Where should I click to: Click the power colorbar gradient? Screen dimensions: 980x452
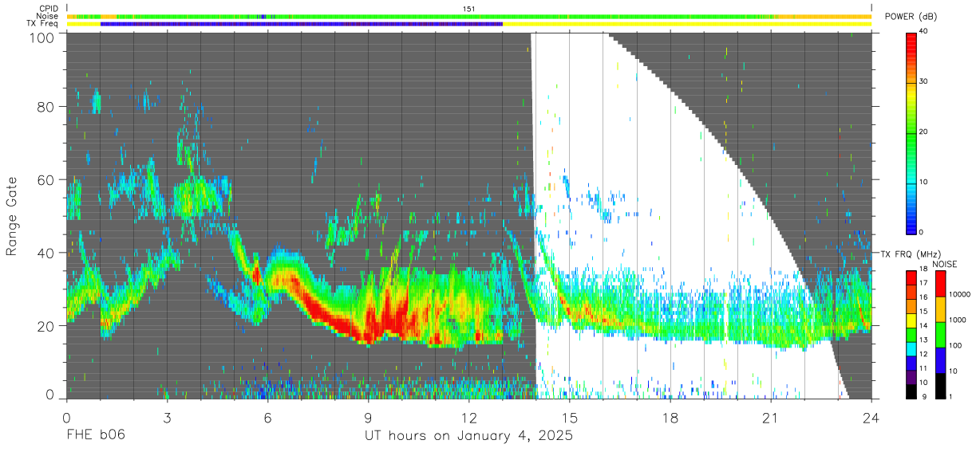[911, 132]
